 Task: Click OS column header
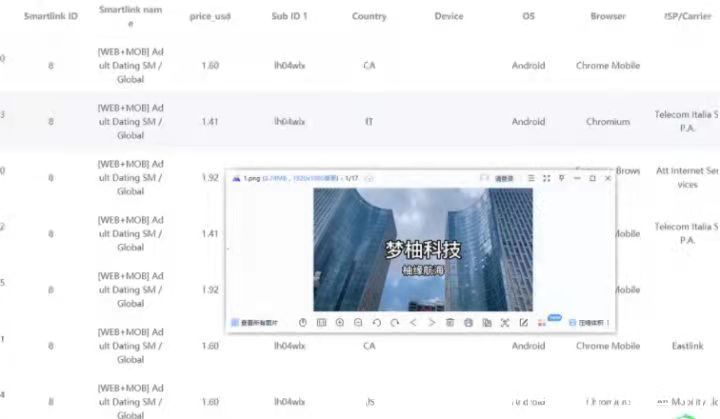tap(529, 16)
